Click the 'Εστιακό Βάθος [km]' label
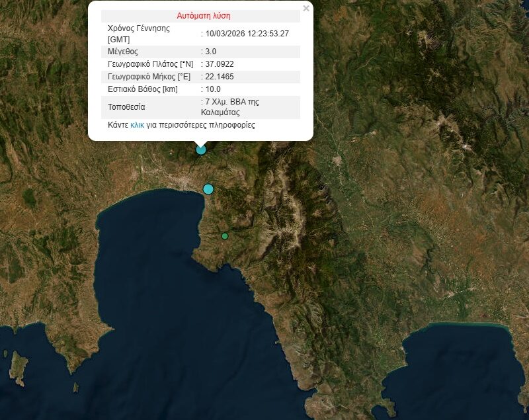529x420 pixels. click(142, 89)
